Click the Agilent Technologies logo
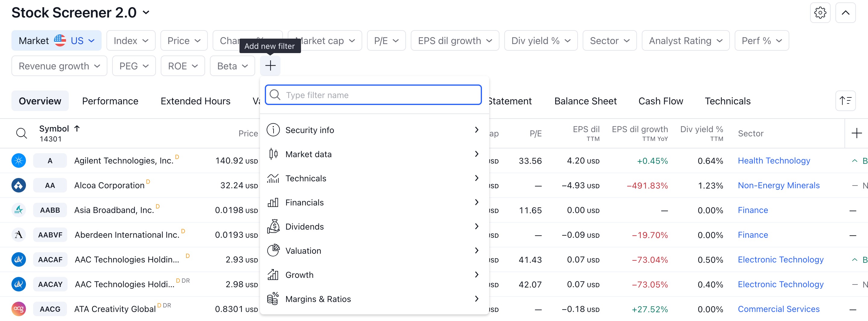Screen dimensions: 868x321 19,160
